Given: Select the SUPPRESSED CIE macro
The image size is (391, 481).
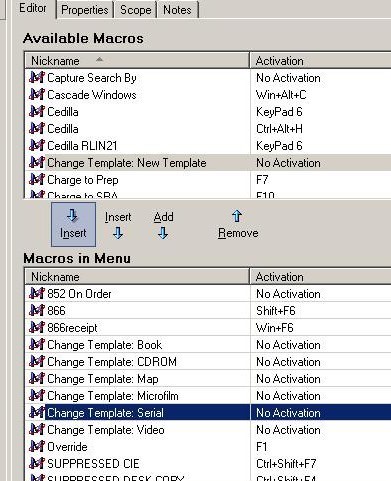Looking at the screenshot, I should click(93, 464).
